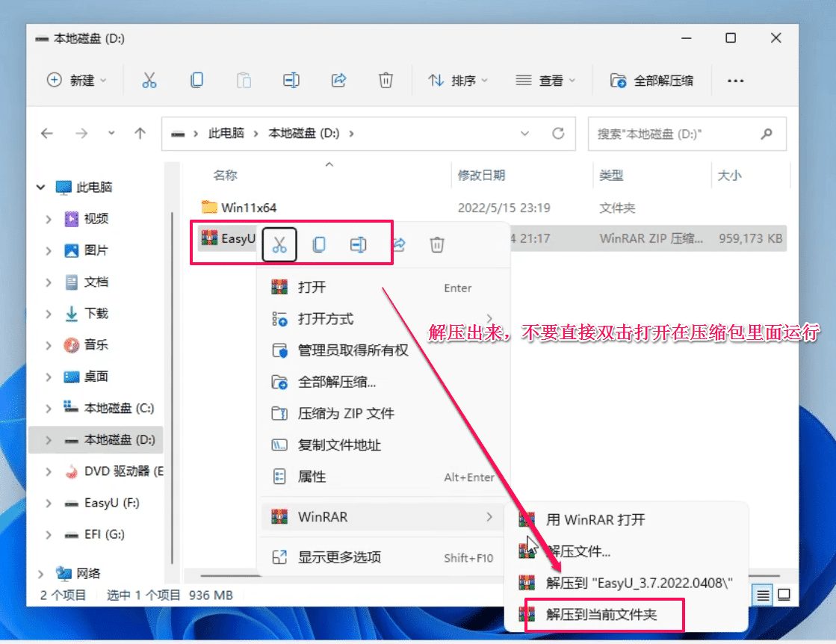
Task: Click the Up navigation arrow
Action: tap(140, 133)
